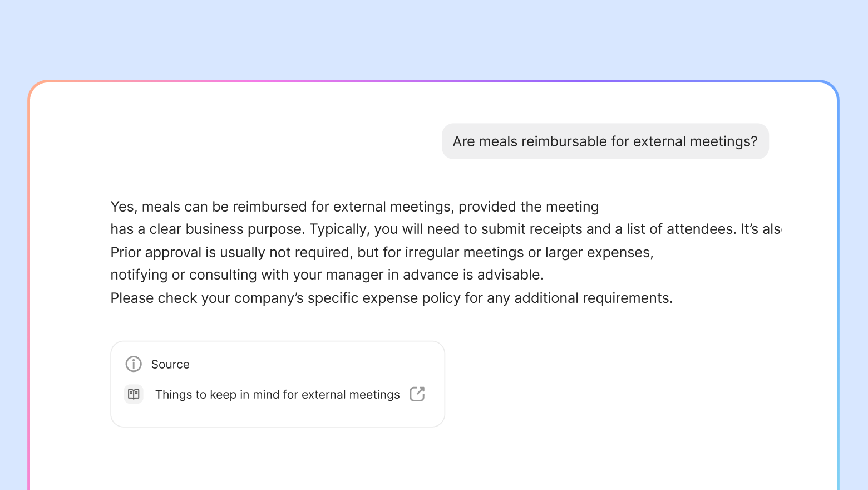Click the truncated 'It's als' text at line end
This screenshot has height=490, width=868.
[761, 229]
